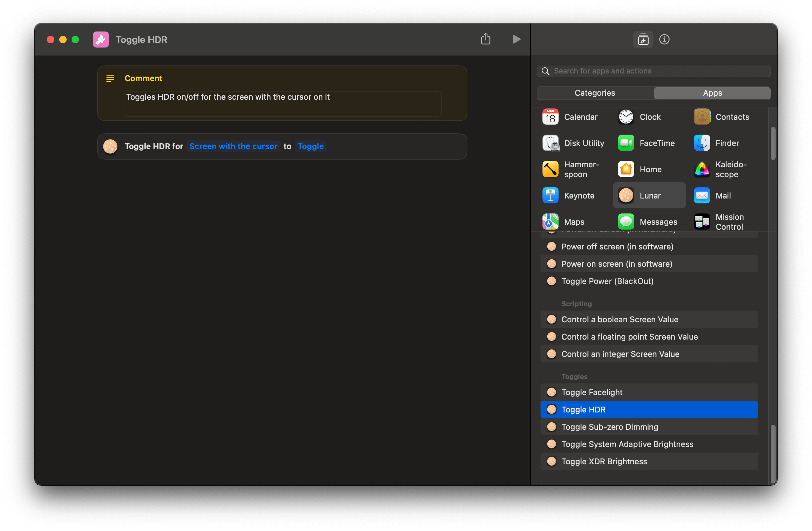Screen dimensions: 812x531
Task: Open the 'Screen with the cursor' parameter
Action: [x=233, y=146]
